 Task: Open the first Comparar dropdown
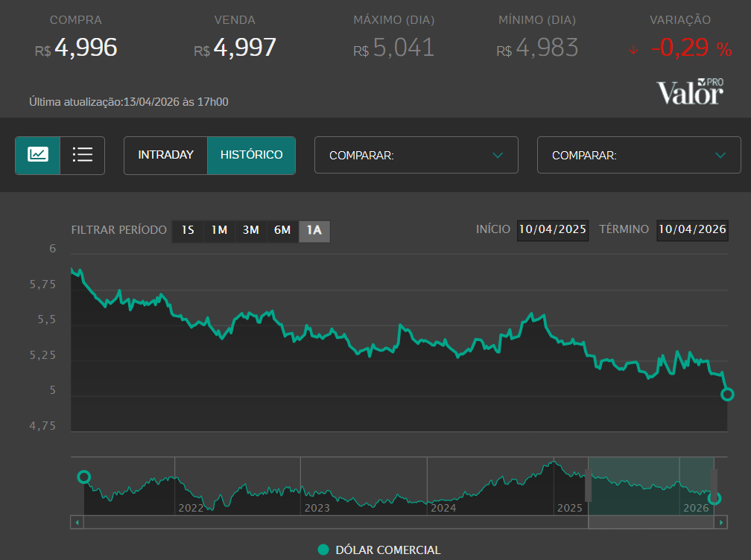pyautogui.click(x=416, y=155)
